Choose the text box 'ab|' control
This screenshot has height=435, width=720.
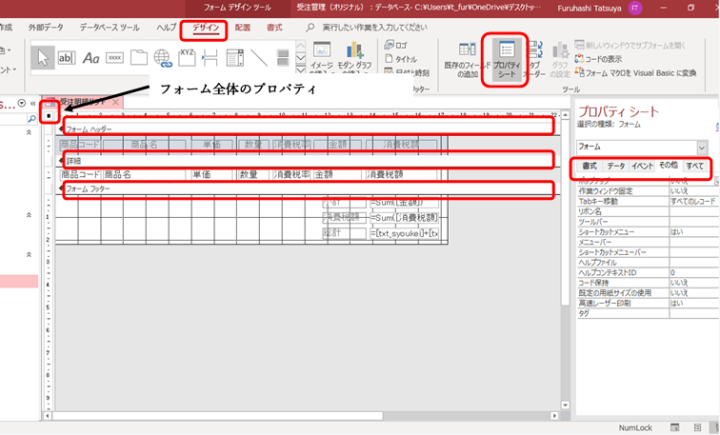point(67,58)
